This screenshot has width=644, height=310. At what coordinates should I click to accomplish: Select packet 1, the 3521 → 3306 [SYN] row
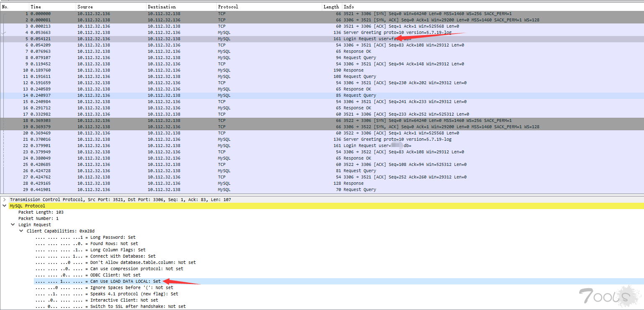pos(322,13)
